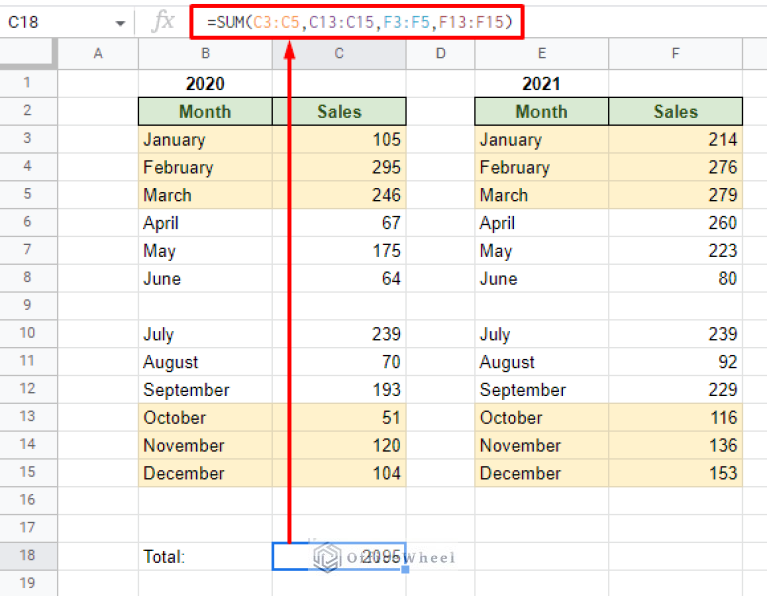Select the 2021 June sales value 80

pos(675,279)
